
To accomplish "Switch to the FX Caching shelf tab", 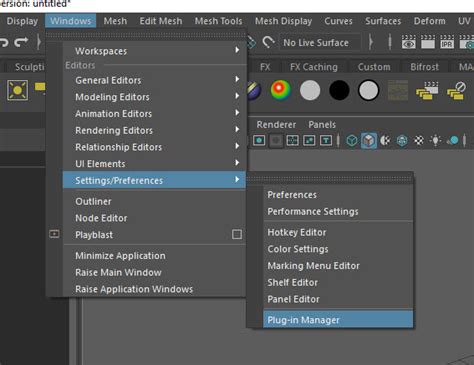I will coord(314,67).
